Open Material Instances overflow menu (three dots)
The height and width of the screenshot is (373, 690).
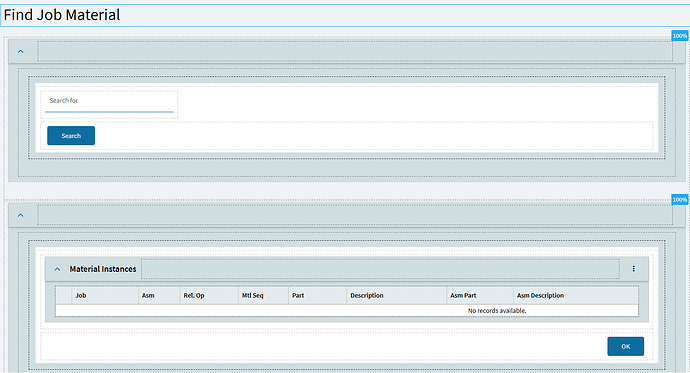[x=634, y=269]
